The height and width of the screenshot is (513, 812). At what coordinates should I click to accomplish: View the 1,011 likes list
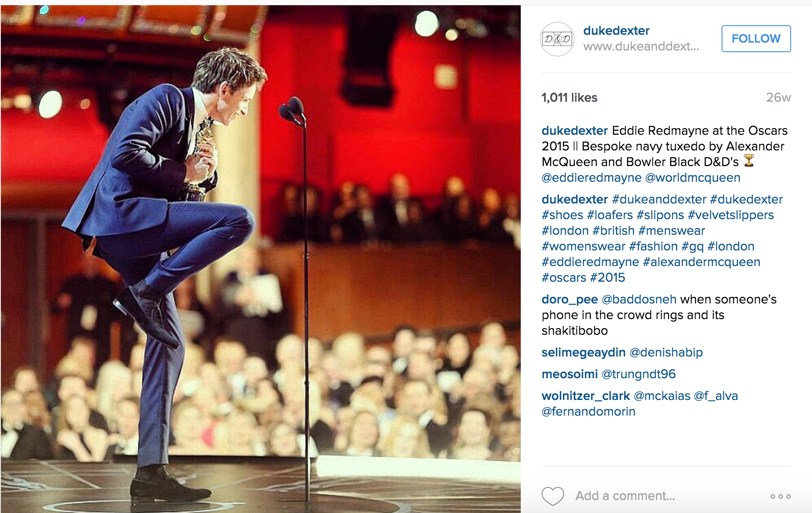click(569, 98)
